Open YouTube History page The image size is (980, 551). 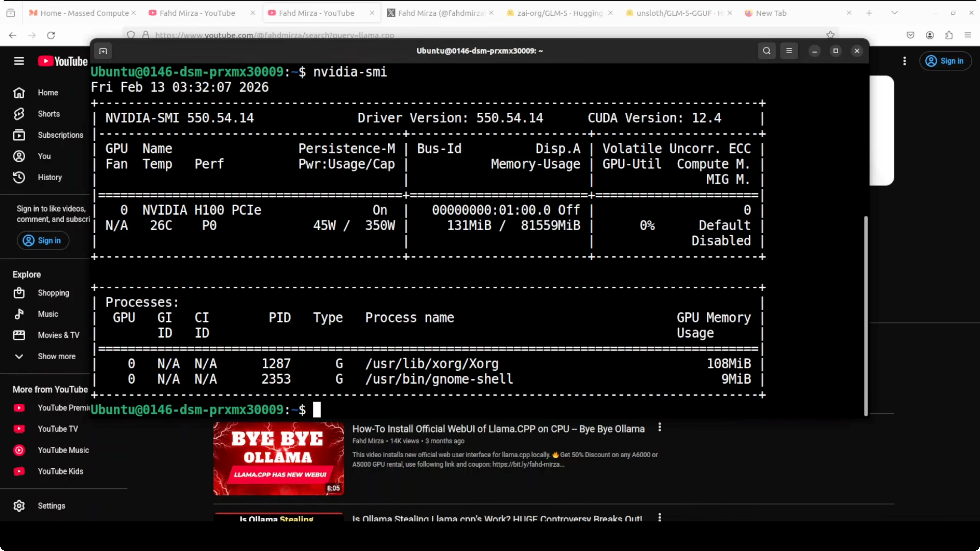pyautogui.click(x=50, y=178)
